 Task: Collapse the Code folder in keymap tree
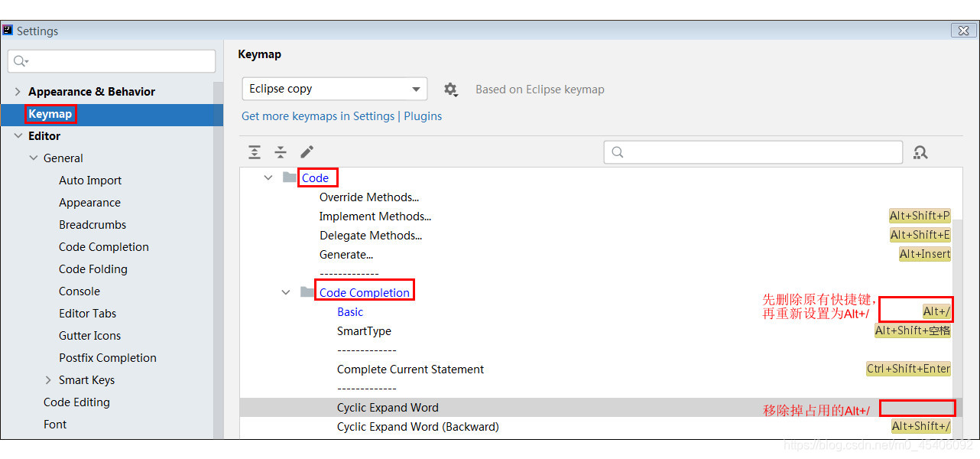[268, 177]
